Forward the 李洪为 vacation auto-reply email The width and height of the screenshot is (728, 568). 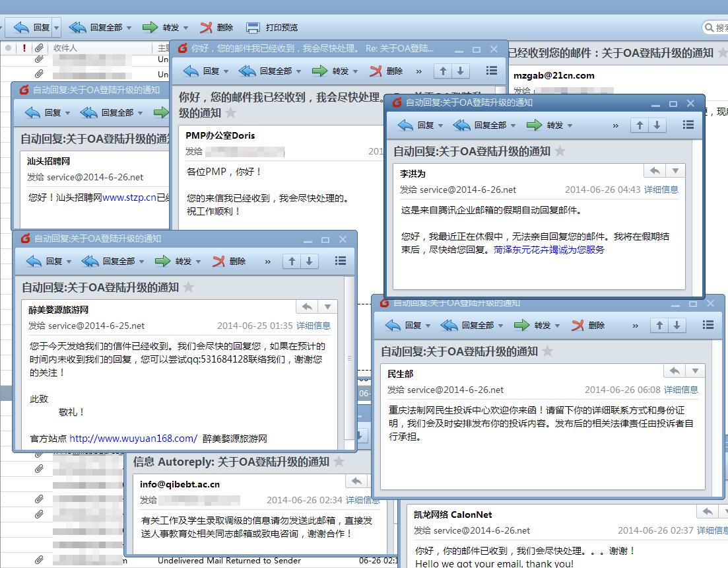tap(548, 125)
